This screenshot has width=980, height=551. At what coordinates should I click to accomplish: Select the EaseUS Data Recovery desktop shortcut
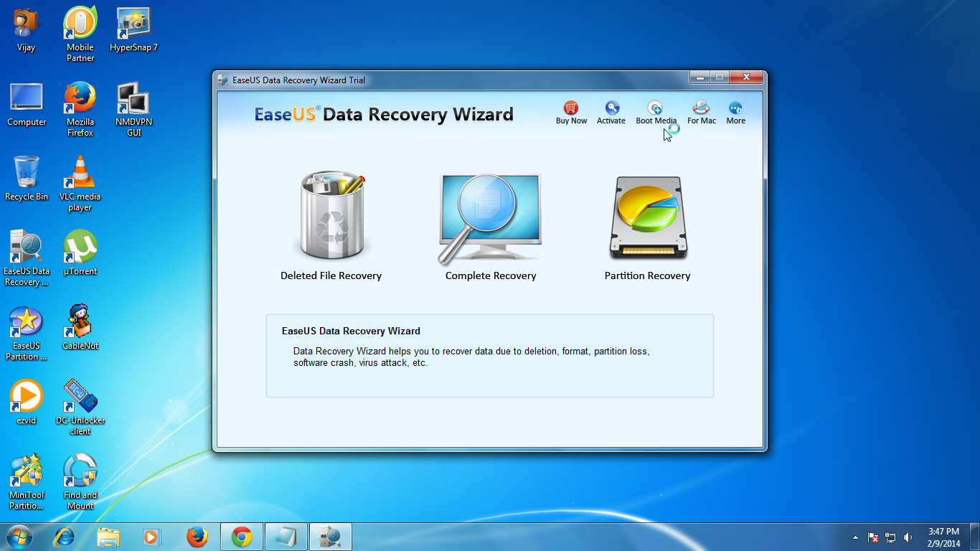[27, 258]
